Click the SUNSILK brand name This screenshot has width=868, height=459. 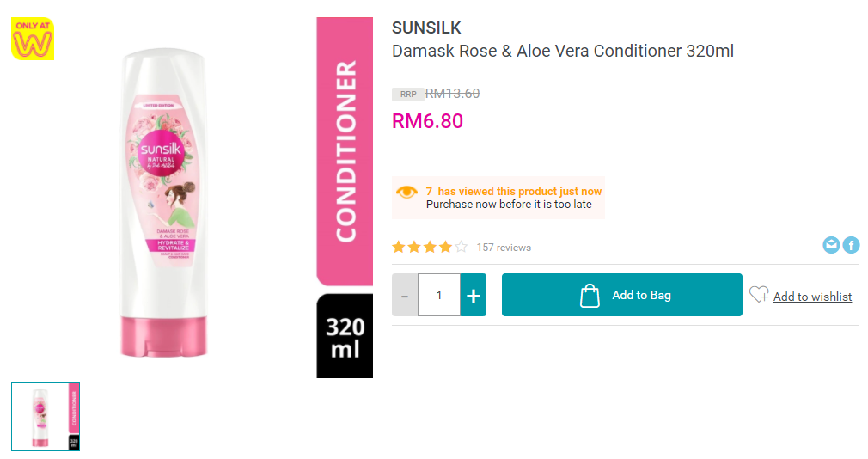(x=426, y=28)
